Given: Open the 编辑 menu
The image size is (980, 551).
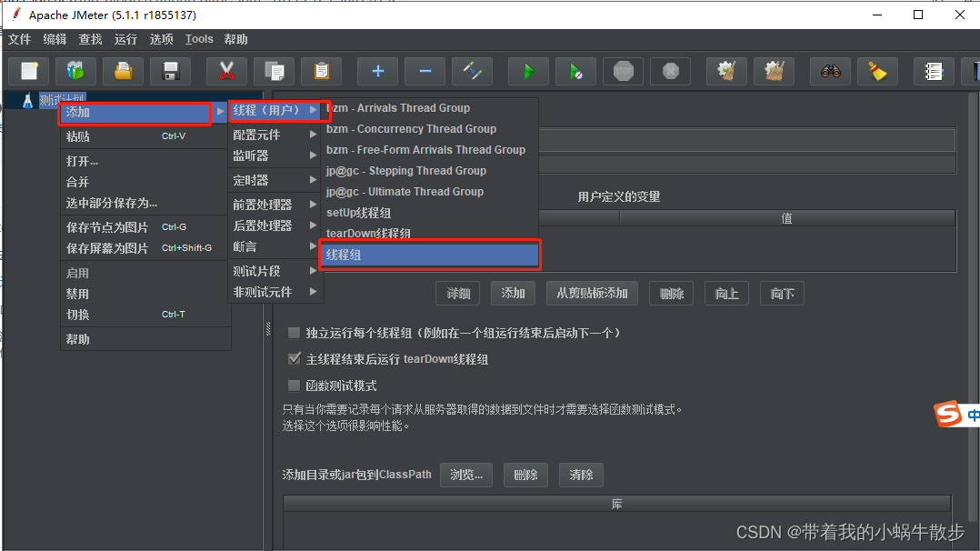Looking at the screenshot, I should (x=55, y=39).
